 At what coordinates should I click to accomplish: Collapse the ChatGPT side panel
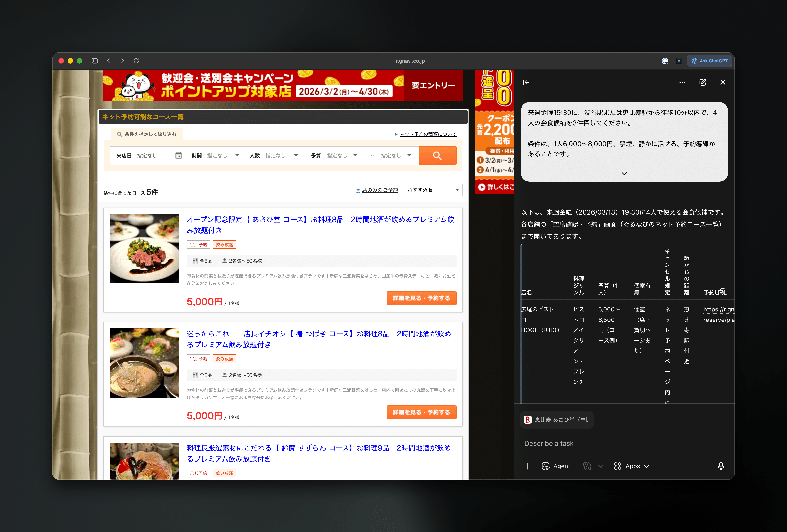[526, 82]
